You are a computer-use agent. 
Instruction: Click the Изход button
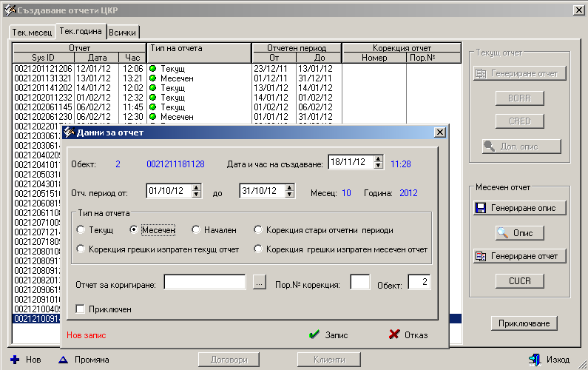549,360
